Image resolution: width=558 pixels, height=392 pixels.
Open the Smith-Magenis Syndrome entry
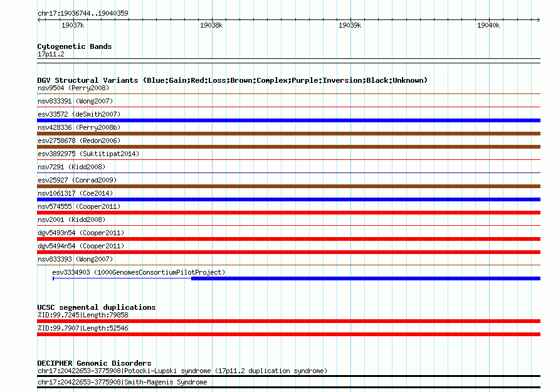(x=122, y=383)
